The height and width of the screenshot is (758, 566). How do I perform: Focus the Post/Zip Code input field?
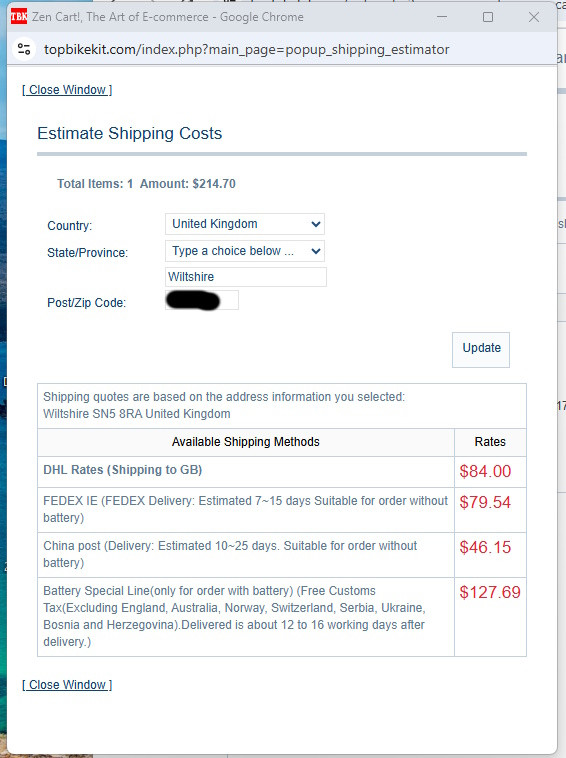click(202, 300)
